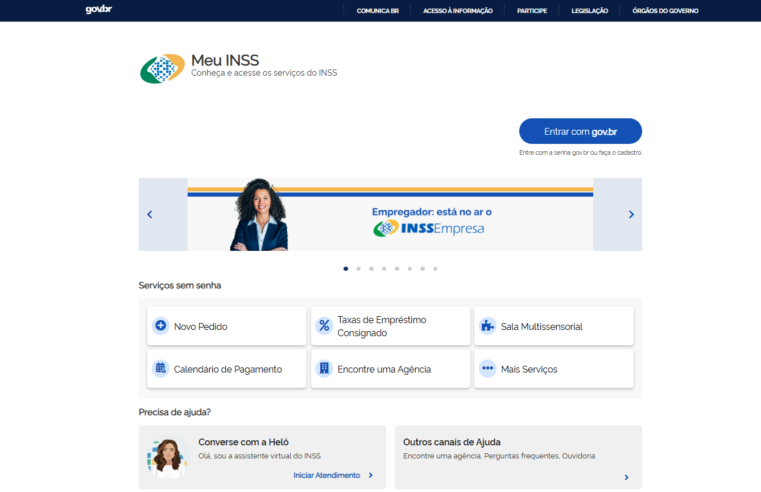Open Órgãos do Governo menu item

(x=665, y=11)
